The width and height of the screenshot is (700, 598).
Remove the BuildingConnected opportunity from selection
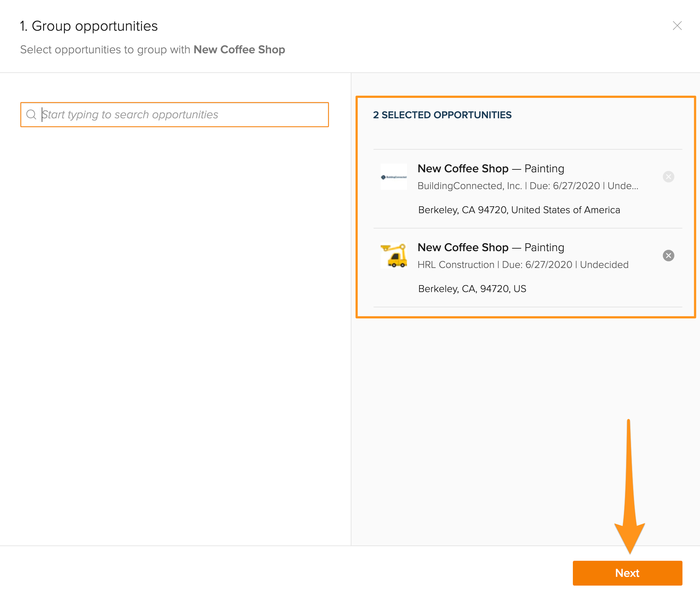pos(668,177)
